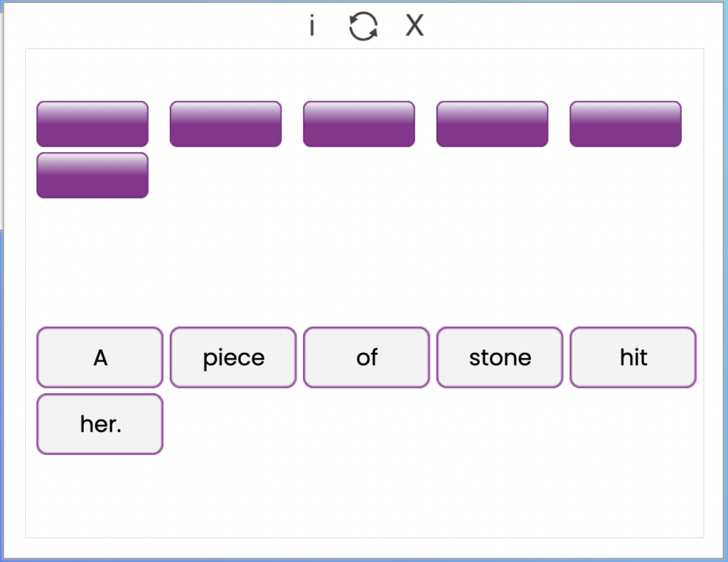Click the purple slot in the second row

coord(92,175)
